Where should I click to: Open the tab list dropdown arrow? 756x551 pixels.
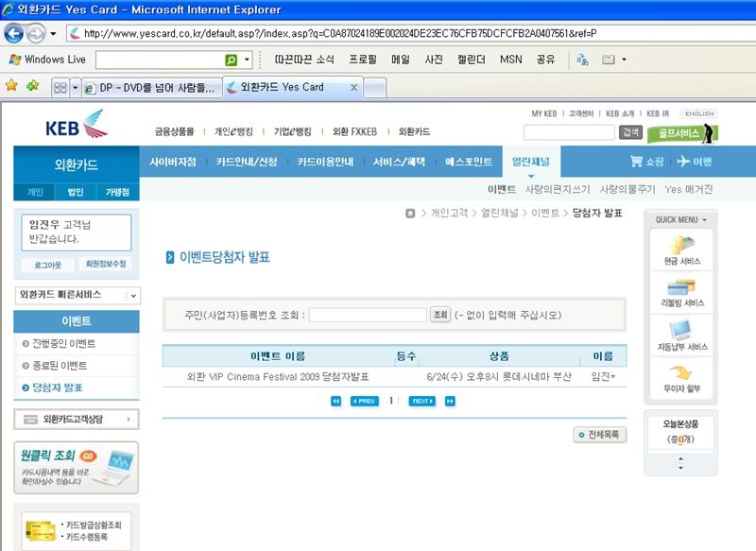coord(75,88)
